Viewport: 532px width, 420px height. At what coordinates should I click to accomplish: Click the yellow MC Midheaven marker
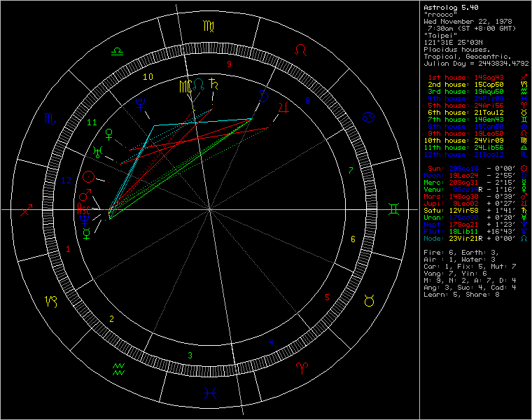click(x=185, y=87)
